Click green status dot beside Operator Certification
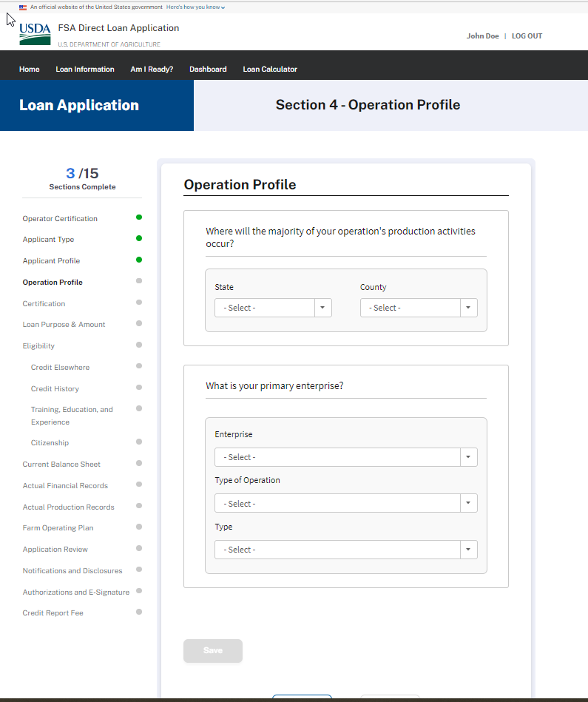588x702 pixels. (139, 217)
